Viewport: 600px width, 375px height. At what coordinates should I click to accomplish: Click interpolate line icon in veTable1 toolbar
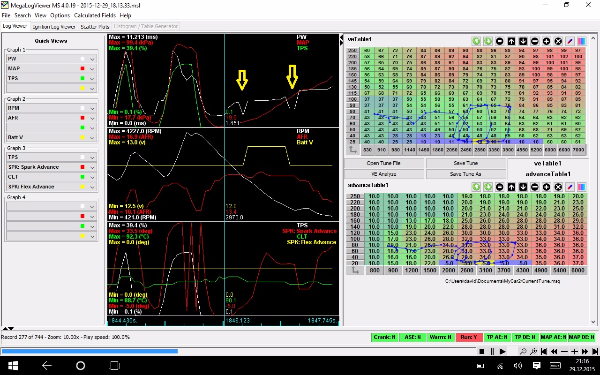coord(570,41)
